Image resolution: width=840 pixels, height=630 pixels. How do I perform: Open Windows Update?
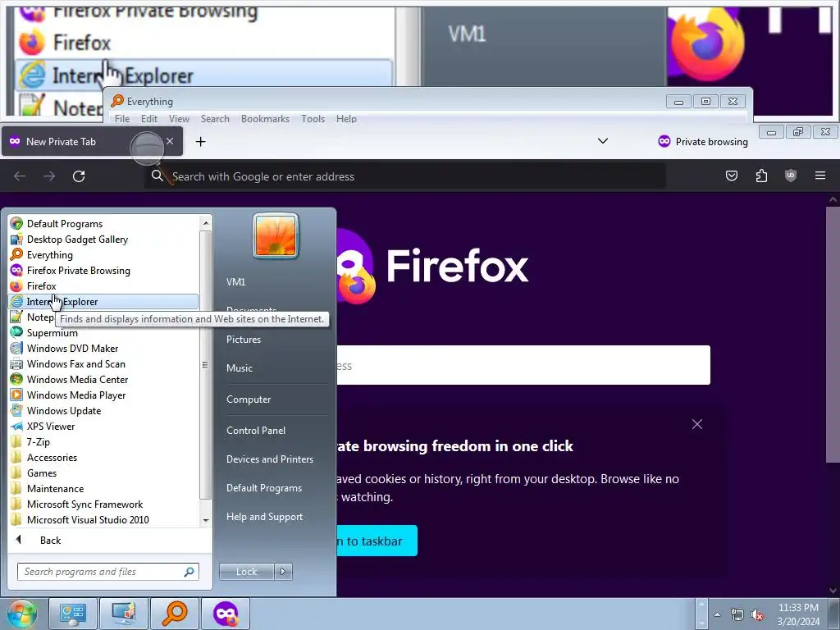[x=64, y=410]
